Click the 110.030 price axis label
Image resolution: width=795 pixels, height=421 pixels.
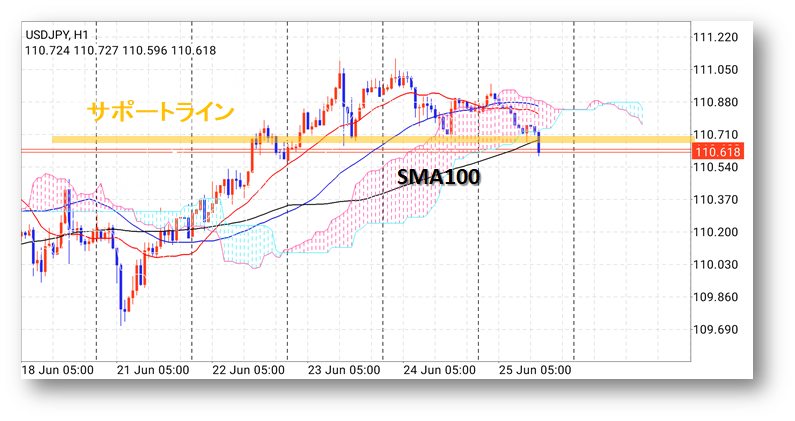[x=720, y=265]
